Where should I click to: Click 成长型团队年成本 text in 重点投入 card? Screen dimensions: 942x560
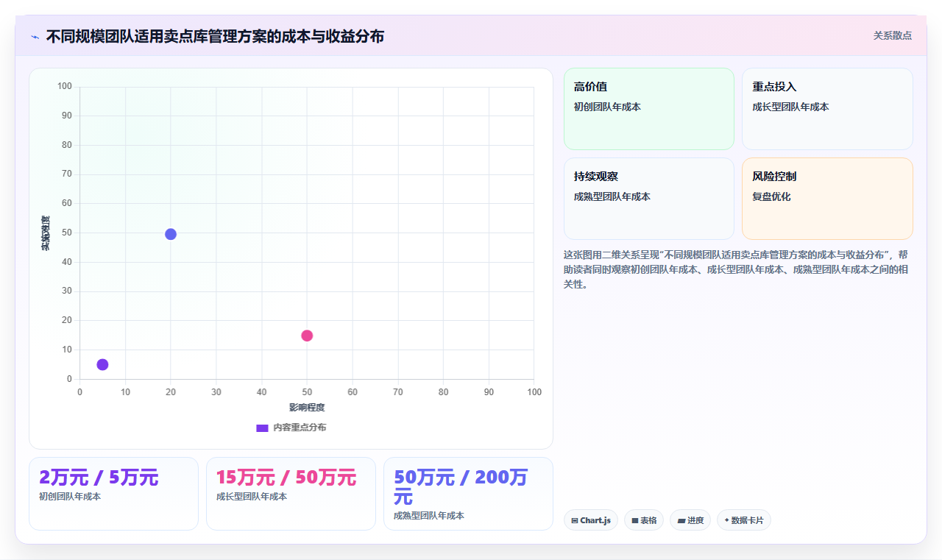pos(790,107)
